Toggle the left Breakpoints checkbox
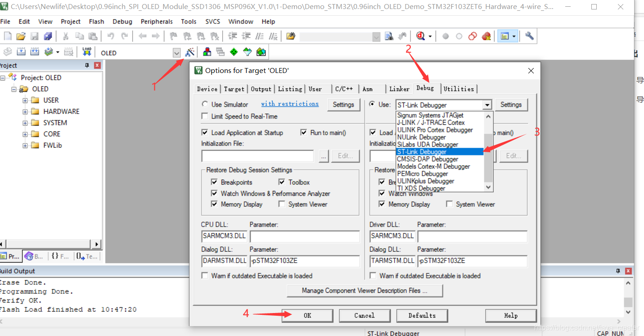The image size is (644, 336). [x=215, y=182]
